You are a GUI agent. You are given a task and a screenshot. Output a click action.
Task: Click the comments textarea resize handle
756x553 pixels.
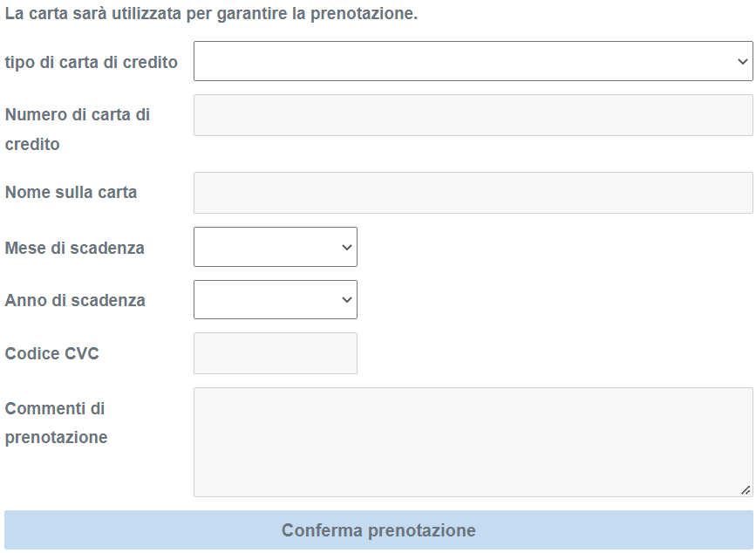746,490
